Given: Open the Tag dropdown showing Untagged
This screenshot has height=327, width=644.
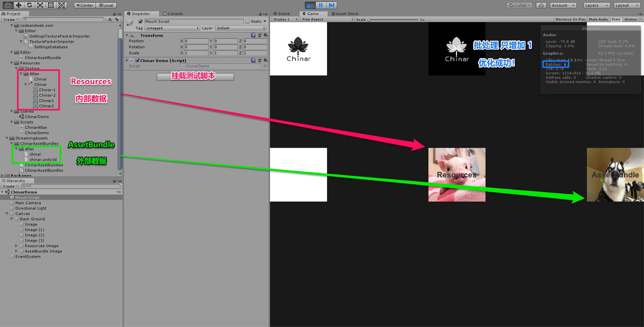Looking at the screenshot, I should pyautogui.click(x=172, y=28).
